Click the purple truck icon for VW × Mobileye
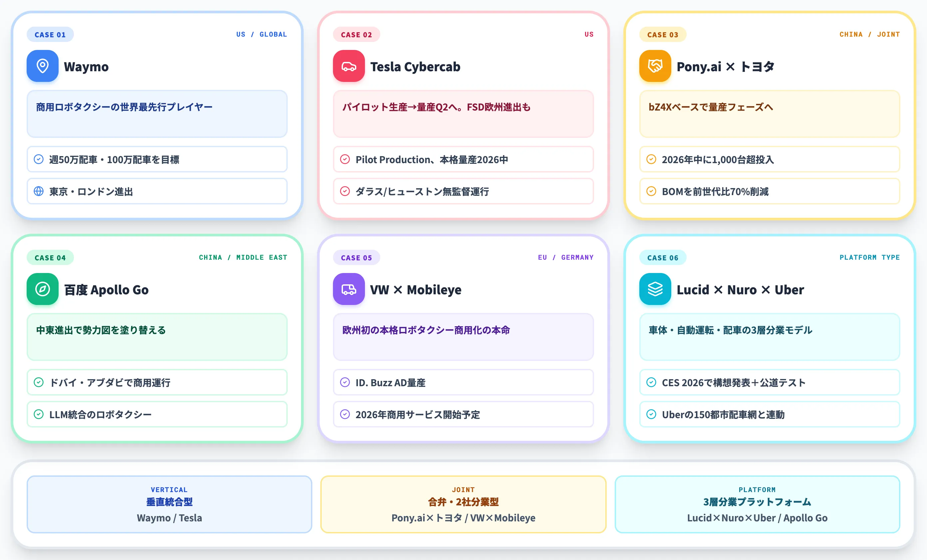Viewport: 927px width, 560px height. [x=349, y=289]
